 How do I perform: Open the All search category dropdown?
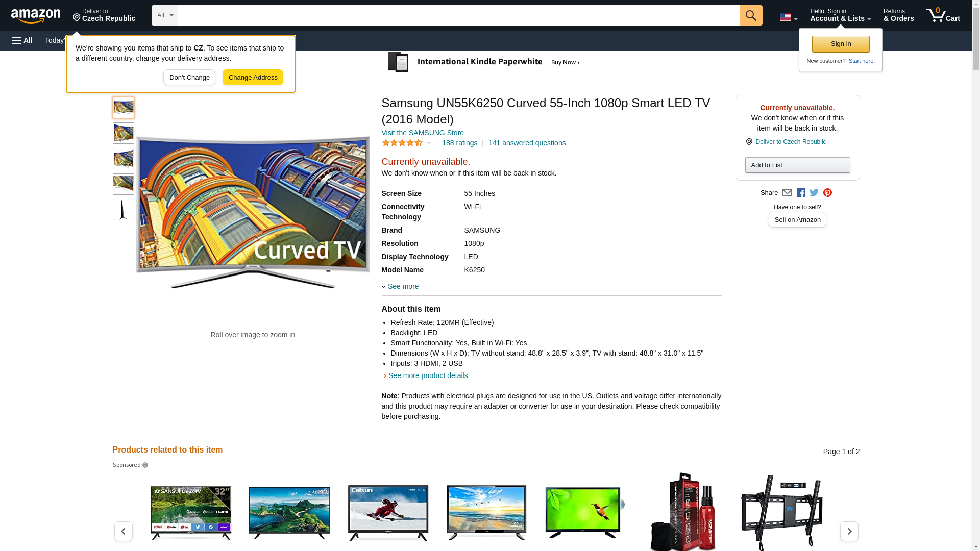pos(164,15)
